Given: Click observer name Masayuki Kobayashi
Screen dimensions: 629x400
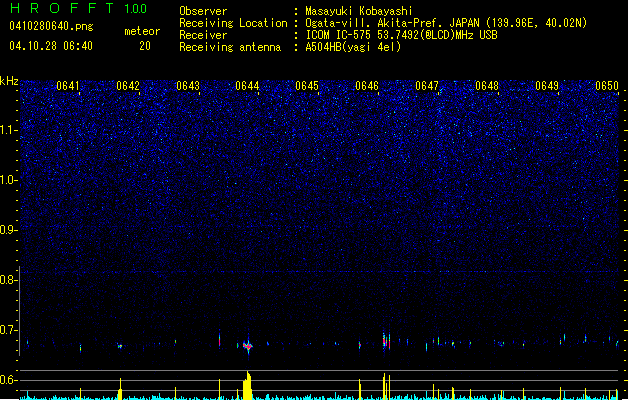Looking at the screenshot, I should 359,11.
